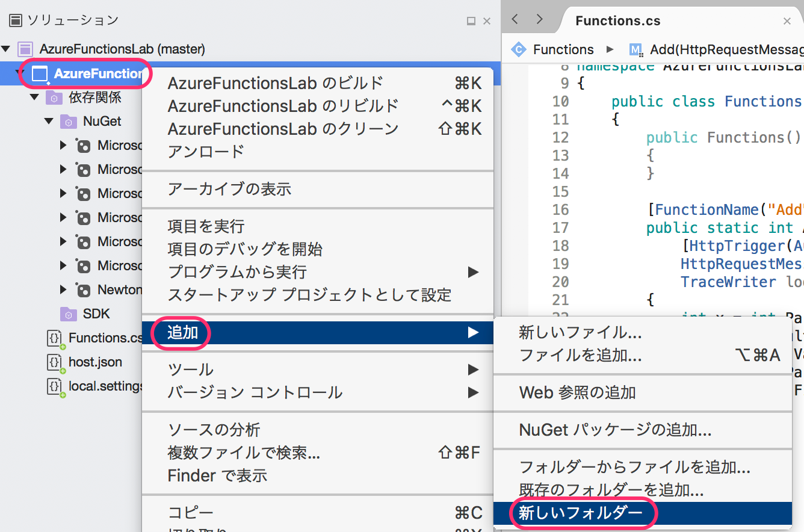Open the 追加 menu item

(x=318, y=332)
